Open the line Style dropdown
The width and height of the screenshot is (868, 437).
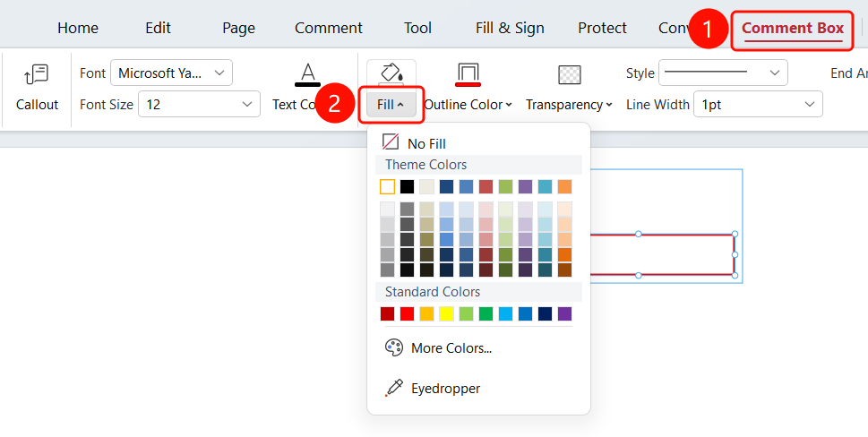pos(723,73)
